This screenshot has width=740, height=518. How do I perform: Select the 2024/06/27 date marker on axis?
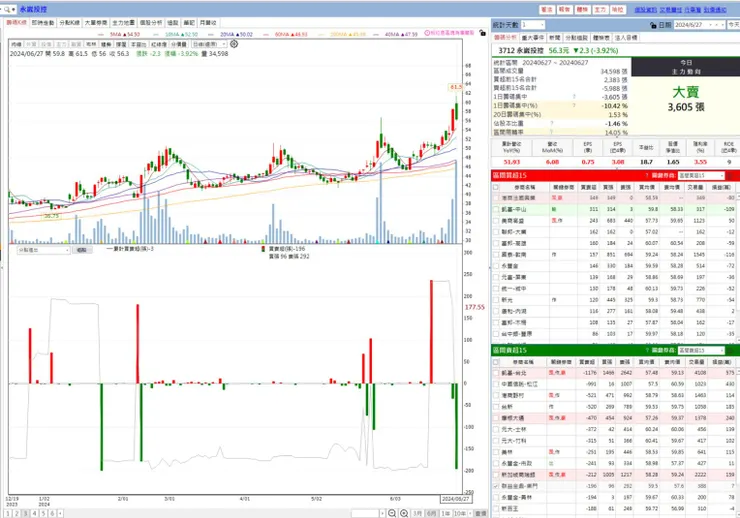455,499
